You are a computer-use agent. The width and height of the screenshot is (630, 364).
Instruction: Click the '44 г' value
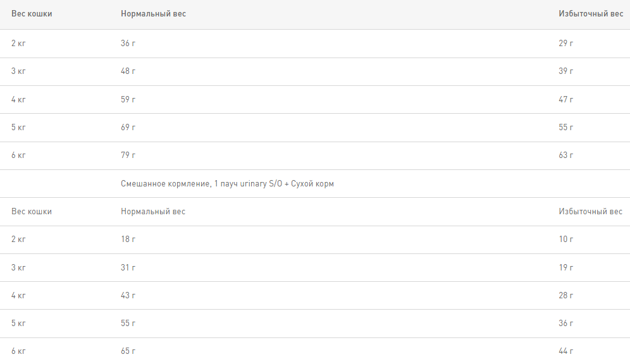pos(566,351)
